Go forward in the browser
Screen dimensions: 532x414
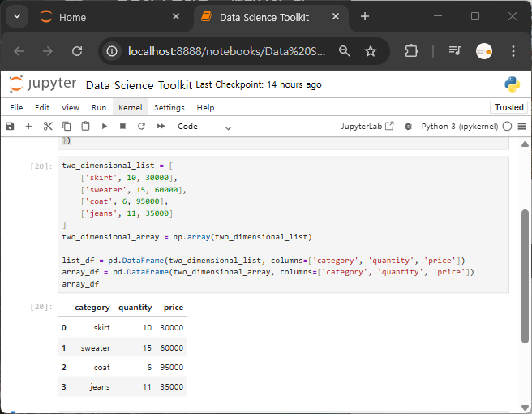coord(48,51)
